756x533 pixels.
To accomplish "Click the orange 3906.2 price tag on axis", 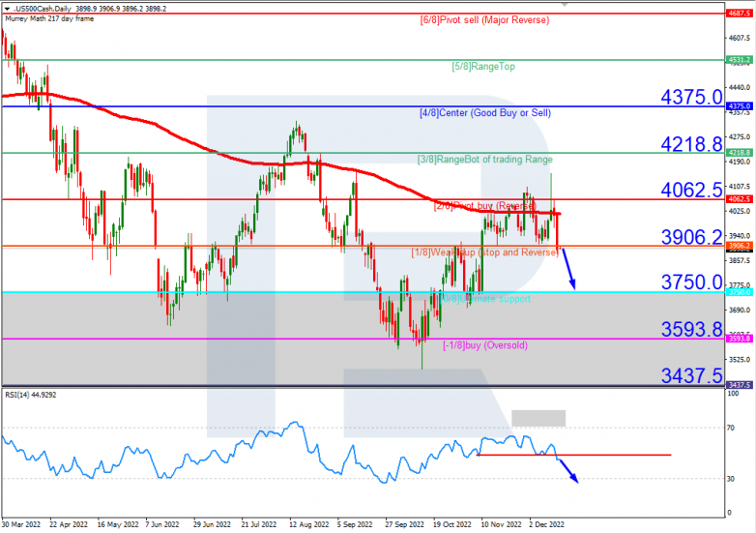I will pyautogui.click(x=740, y=246).
